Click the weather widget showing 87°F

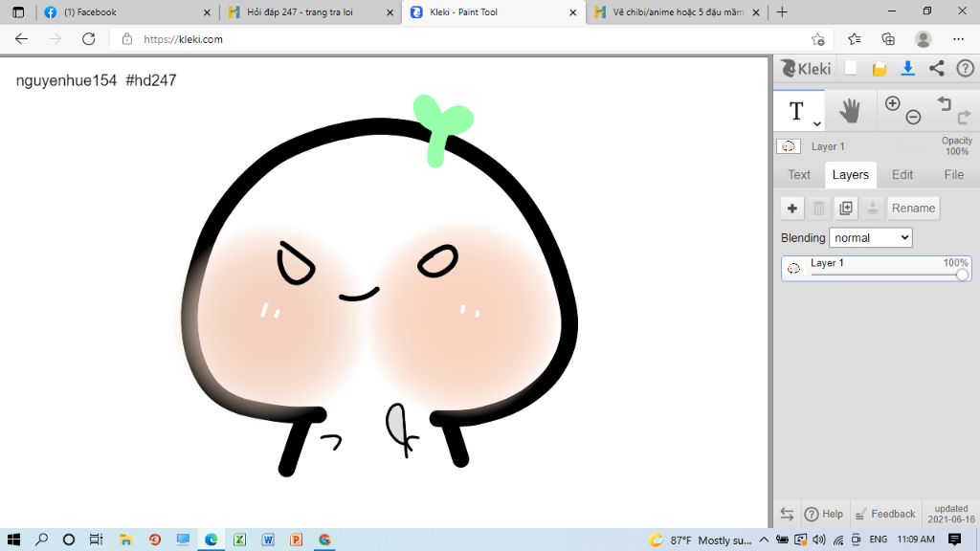[700, 540]
